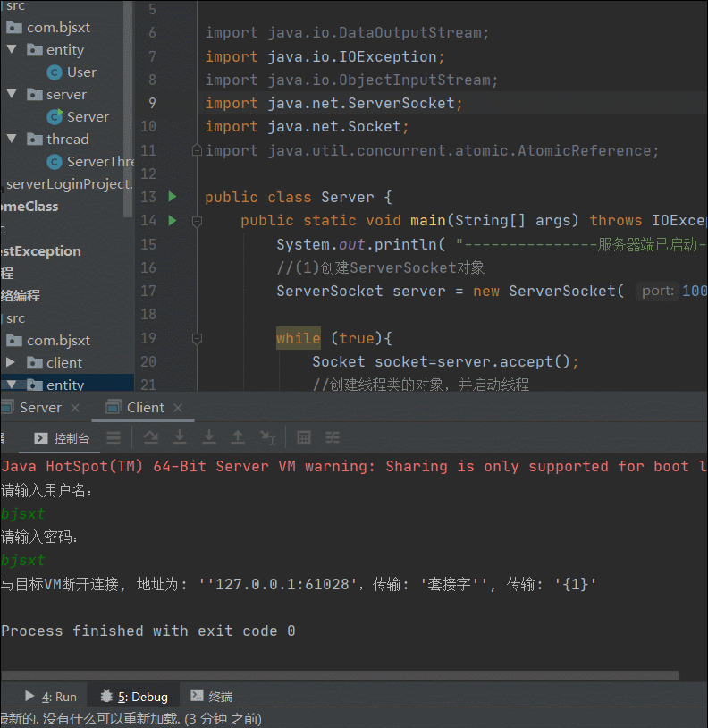Click the console icon on 控制台 tab

(41, 438)
